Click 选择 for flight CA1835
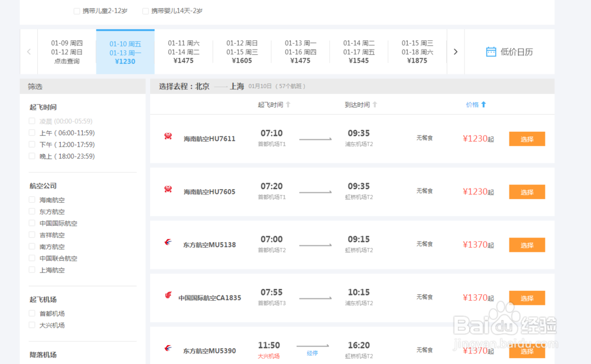The width and height of the screenshot is (591, 364). point(527,298)
